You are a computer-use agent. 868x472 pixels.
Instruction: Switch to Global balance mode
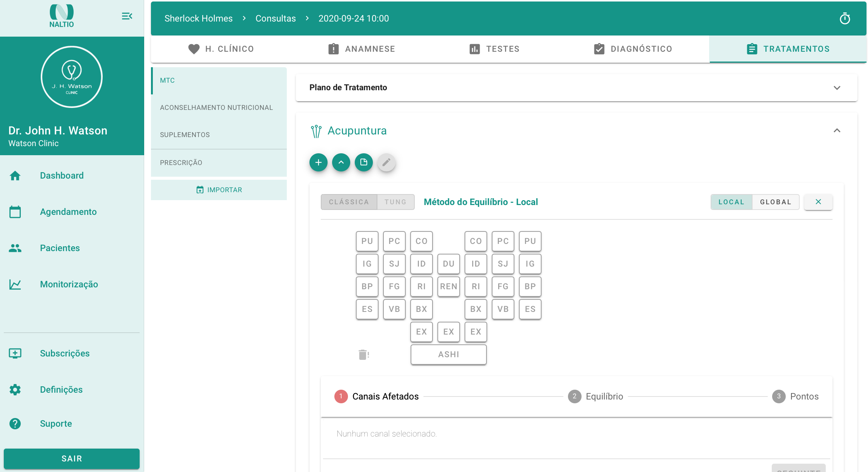click(x=776, y=202)
